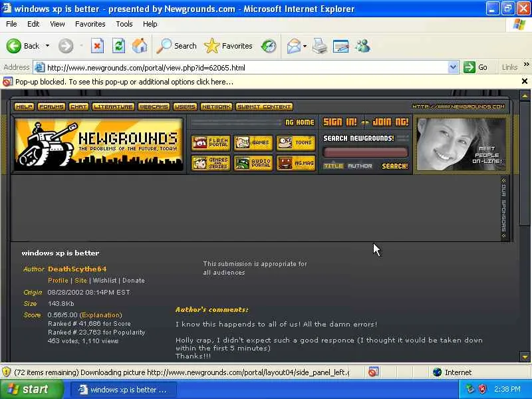The height and width of the screenshot is (399, 532).
Task: Select the Author search mode toggle
Action: pos(360,166)
